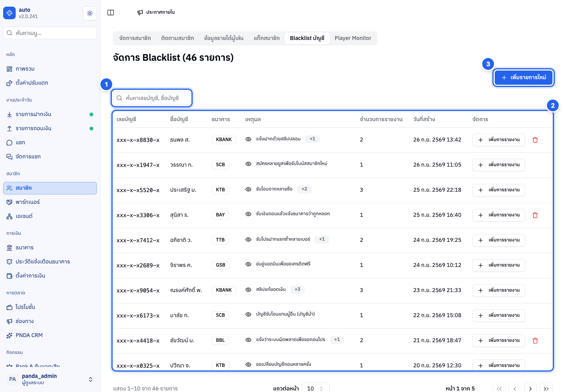Show reason details eye icon for อภิชาติ ว.
Viewport: 565px width, 392px height.
(x=248, y=240)
